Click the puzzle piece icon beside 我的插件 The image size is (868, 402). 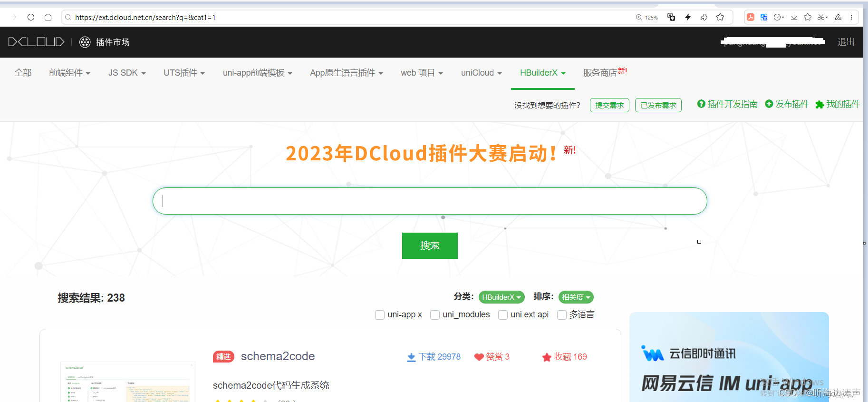pyautogui.click(x=820, y=104)
